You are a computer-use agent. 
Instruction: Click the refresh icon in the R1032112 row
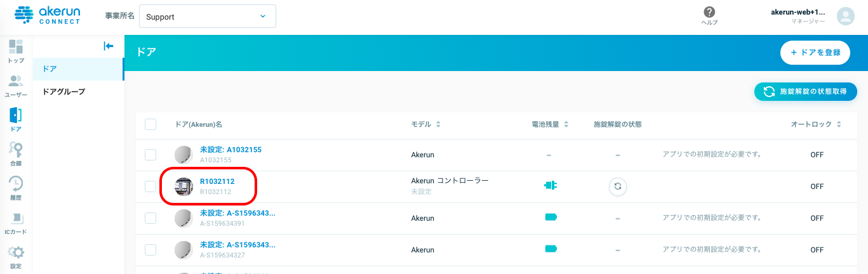click(617, 186)
